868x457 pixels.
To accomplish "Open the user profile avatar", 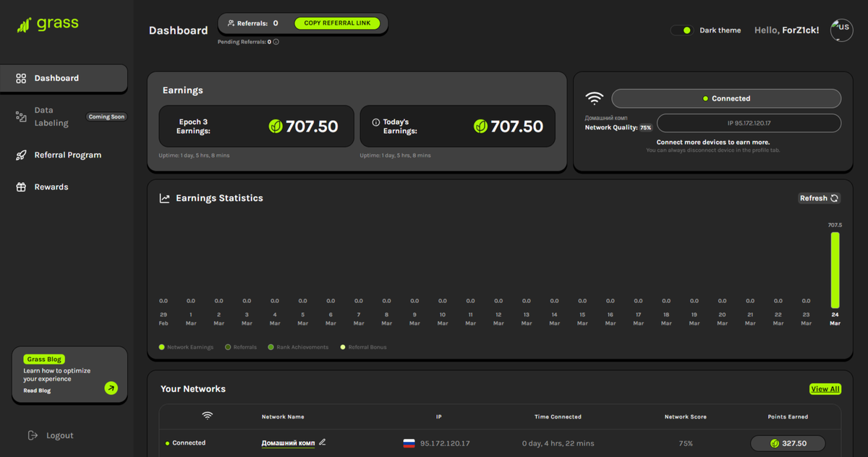I will tap(841, 30).
